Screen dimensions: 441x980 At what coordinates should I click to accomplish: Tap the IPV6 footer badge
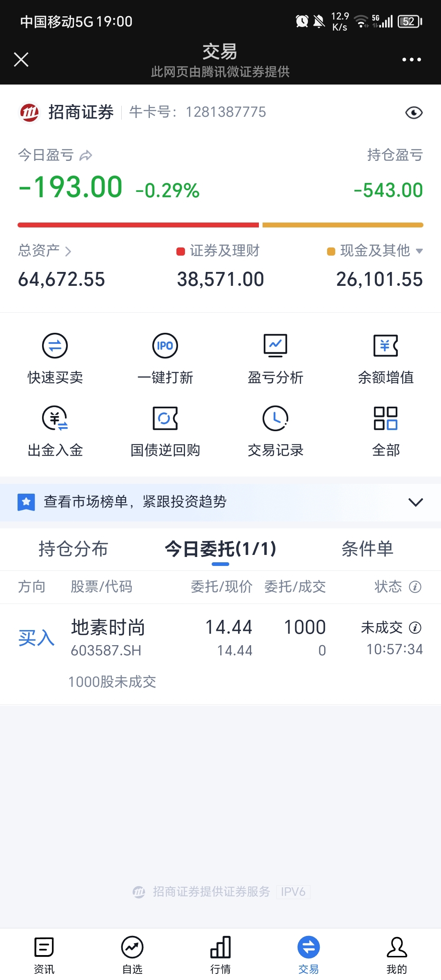[x=293, y=892]
